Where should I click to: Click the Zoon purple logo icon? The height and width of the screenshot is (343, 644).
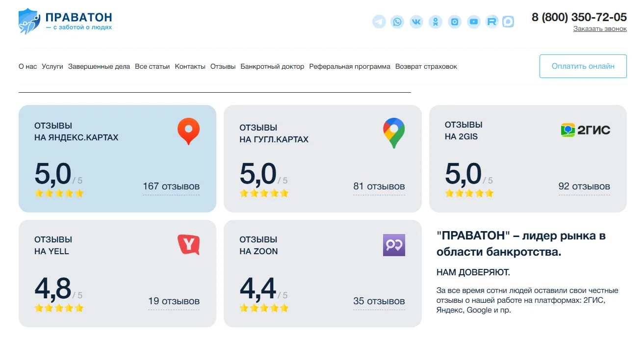coord(394,245)
